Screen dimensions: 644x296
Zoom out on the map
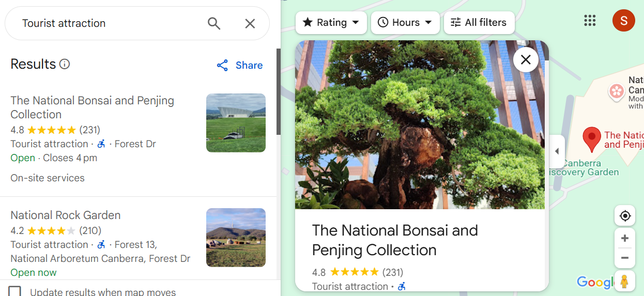[x=625, y=258]
